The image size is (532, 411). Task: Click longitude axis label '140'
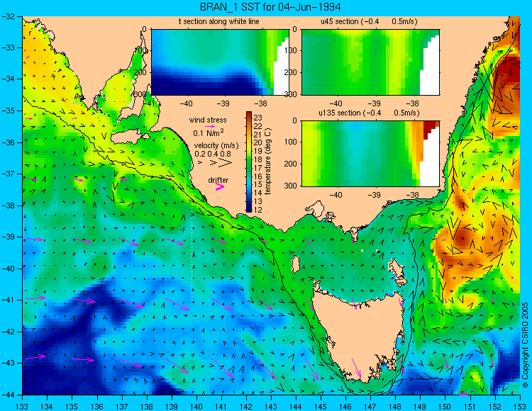196,406
